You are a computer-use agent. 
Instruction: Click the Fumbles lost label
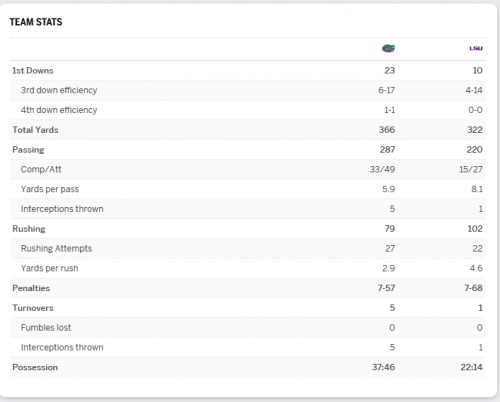point(46,328)
